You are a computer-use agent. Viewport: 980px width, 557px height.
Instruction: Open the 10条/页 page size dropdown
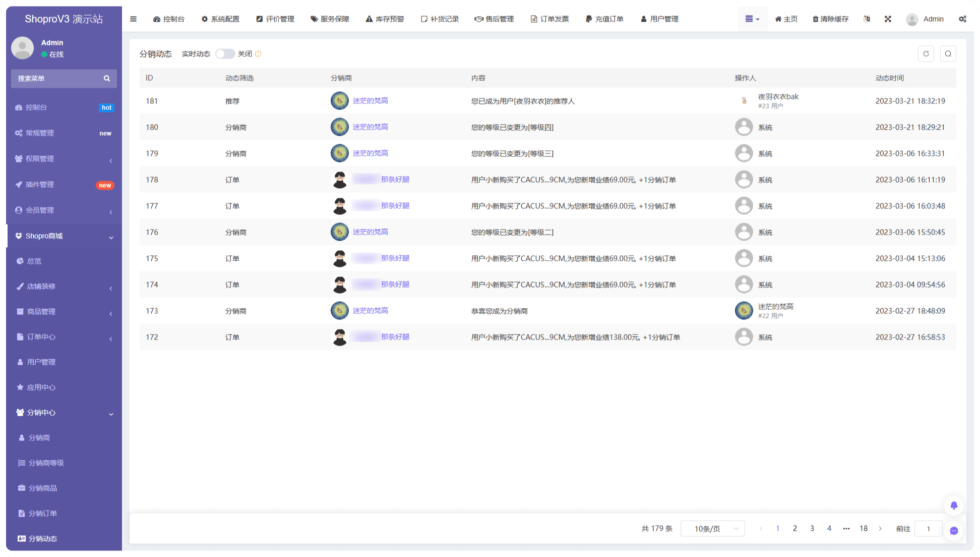(712, 529)
